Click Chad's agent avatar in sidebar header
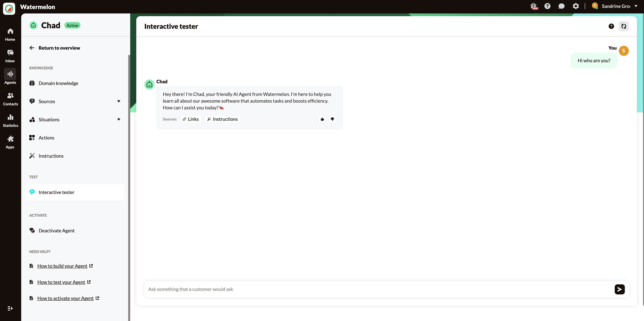644x321 pixels. coord(33,25)
